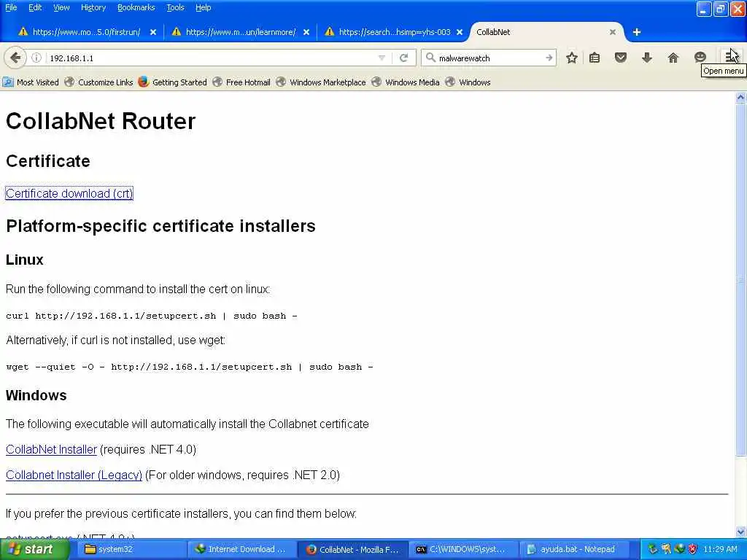Reload the page with the refresh icon

click(x=403, y=58)
